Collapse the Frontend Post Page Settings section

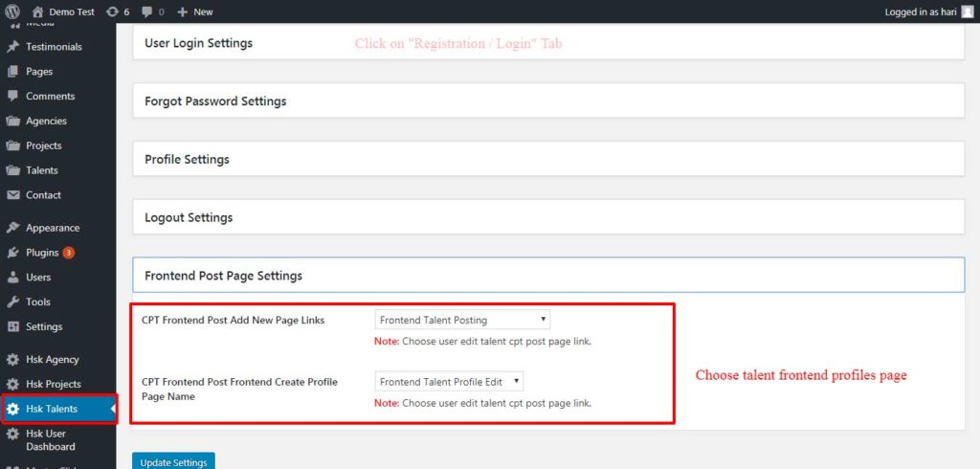(x=547, y=276)
